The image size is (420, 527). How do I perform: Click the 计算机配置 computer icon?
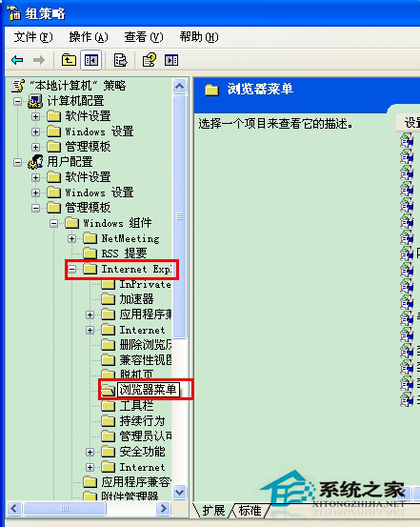(35, 101)
